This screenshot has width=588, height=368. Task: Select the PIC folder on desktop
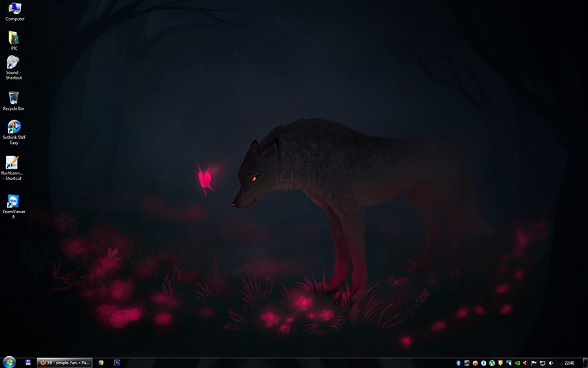[x=14, y=41]
